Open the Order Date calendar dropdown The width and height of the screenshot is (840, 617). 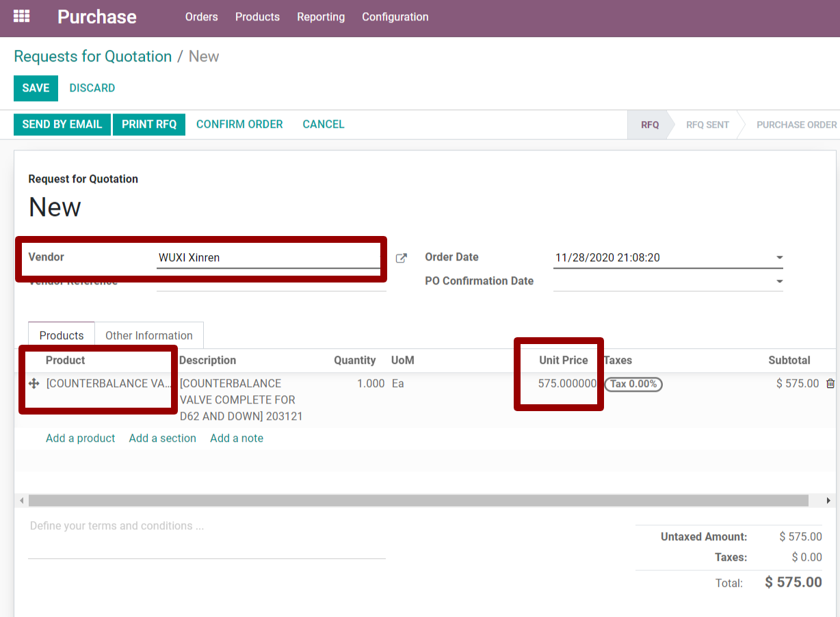tap(779, 257)
